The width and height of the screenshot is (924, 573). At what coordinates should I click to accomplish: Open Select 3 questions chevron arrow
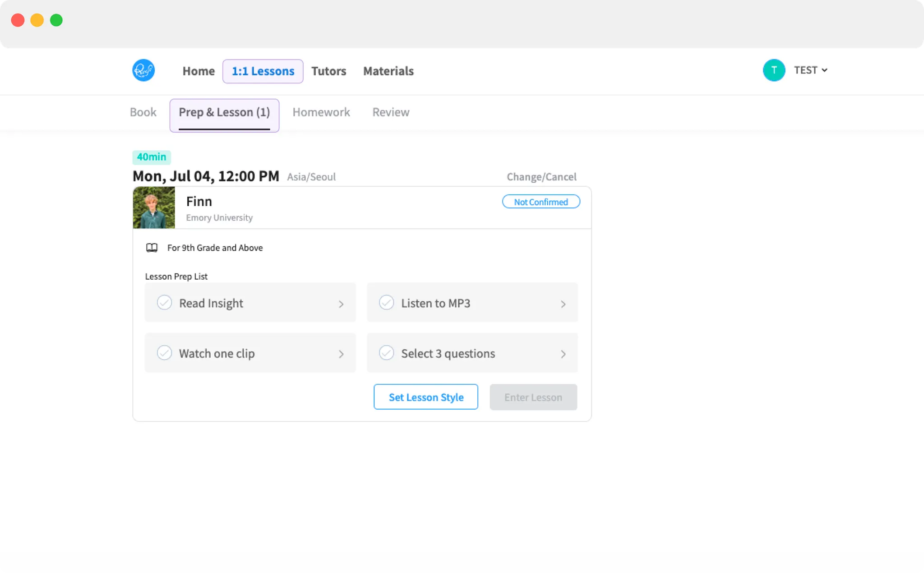click(563, 354)
